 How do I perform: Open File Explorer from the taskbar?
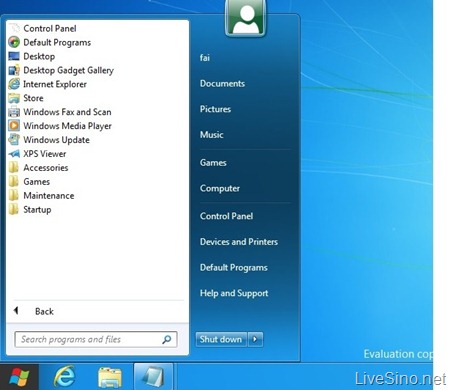point(110,377)
